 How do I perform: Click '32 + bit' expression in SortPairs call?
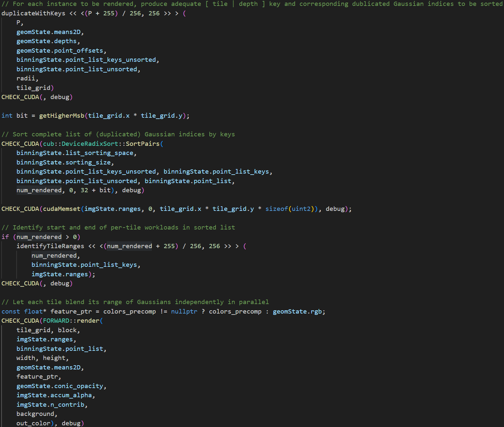pyautogui.click(x=96, y=190)
